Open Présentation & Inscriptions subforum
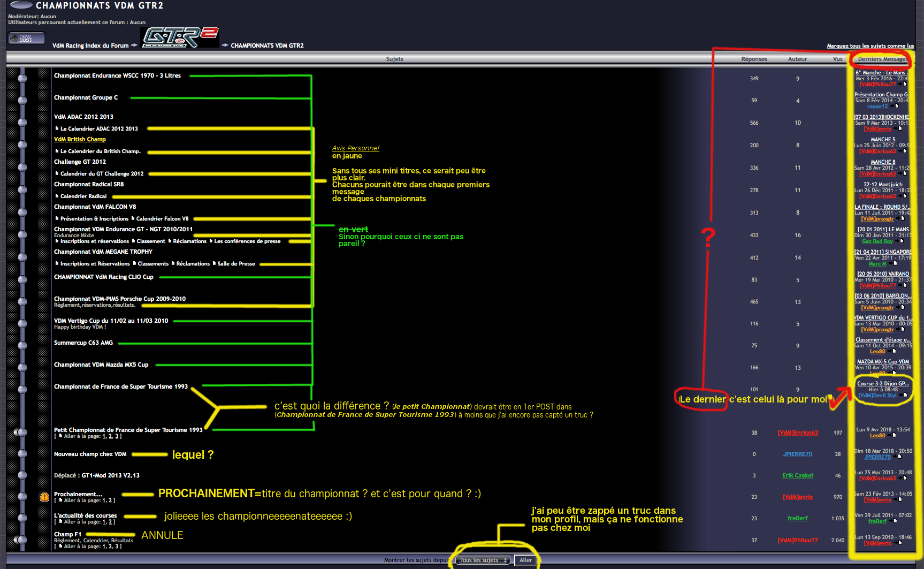The image size is (924, 569). (x=94, y=218)
